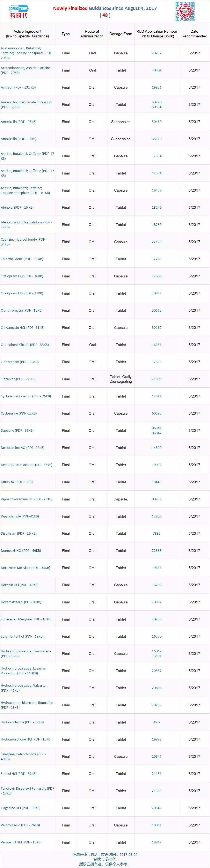Click the QR code image
The image size is (210, 868).
click(x=185, y=12)
